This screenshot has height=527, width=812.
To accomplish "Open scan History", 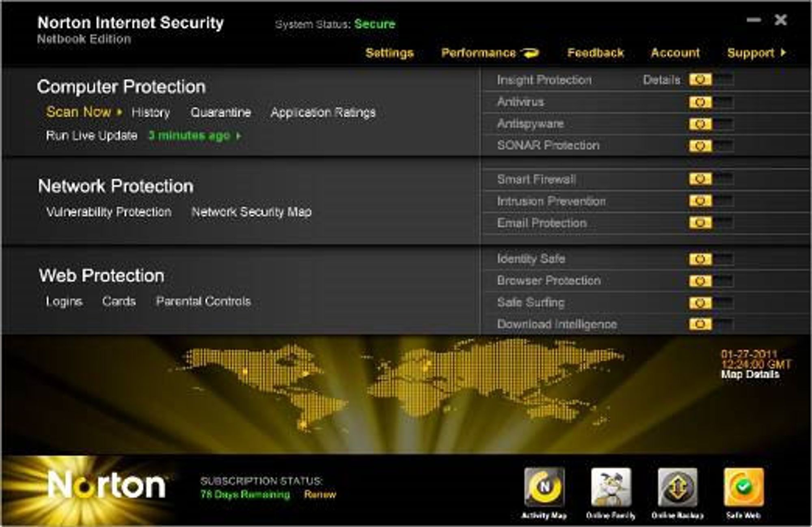I will [x=151, y=112].
